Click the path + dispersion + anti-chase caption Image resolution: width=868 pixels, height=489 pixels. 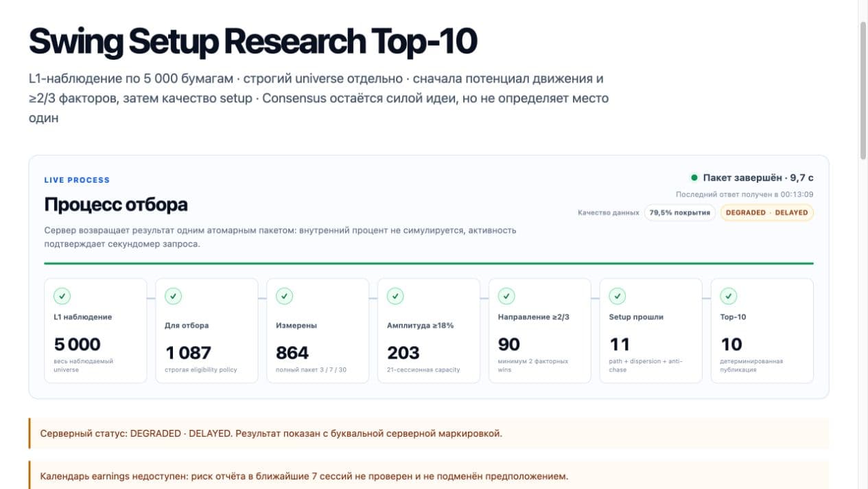coord(646,365)
